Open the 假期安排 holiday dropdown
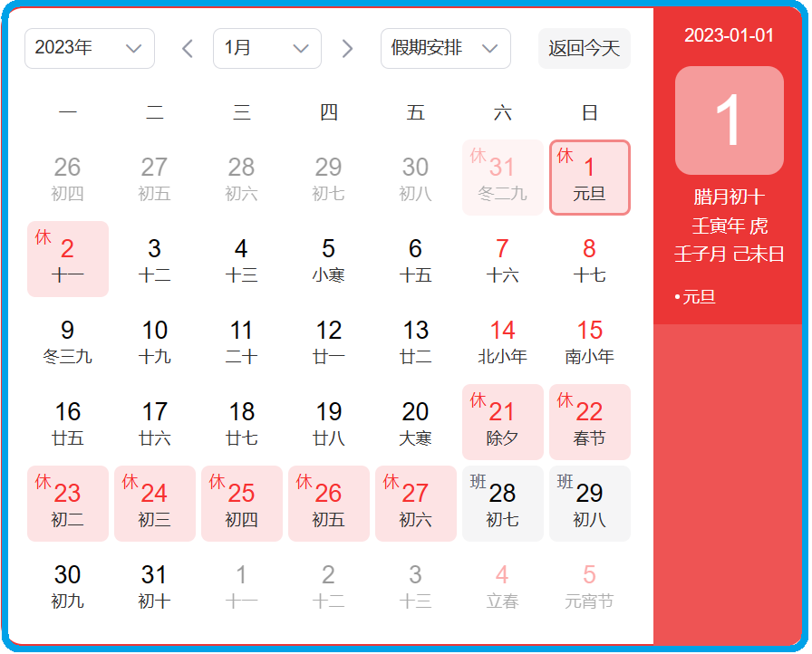The image size is (812, 654). point(445,49)
